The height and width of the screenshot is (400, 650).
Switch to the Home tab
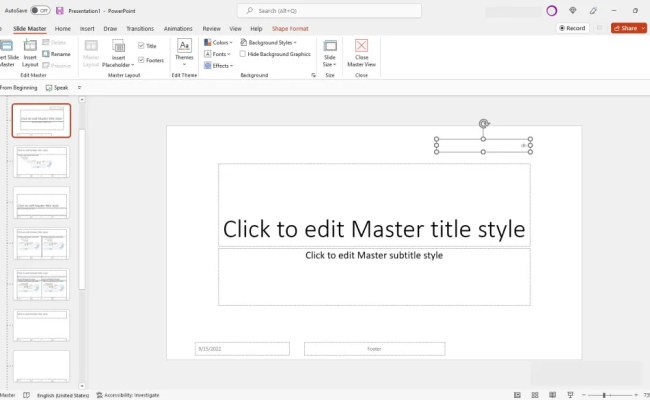(63, 29)
